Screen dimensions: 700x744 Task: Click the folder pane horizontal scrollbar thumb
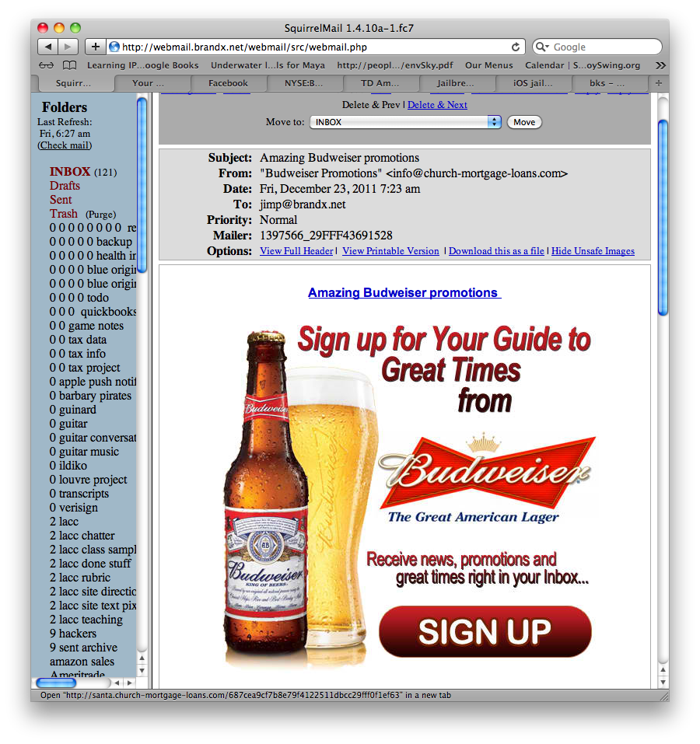tap(56, 683)
